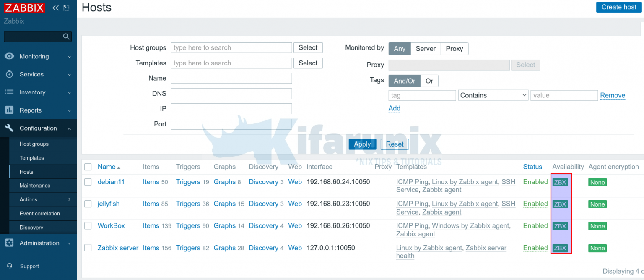Click the Inventory list icon
644x280 pixels.
pos(10,92)
